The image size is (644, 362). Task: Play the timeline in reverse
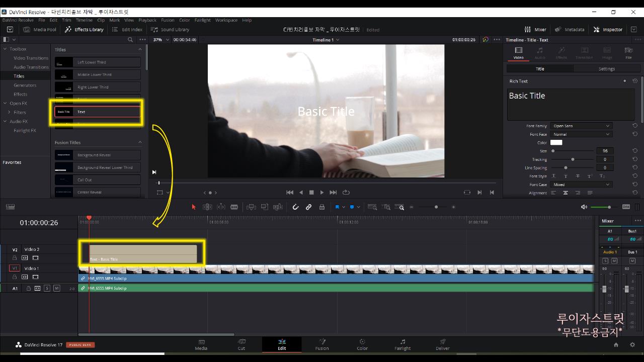(301, 192)
